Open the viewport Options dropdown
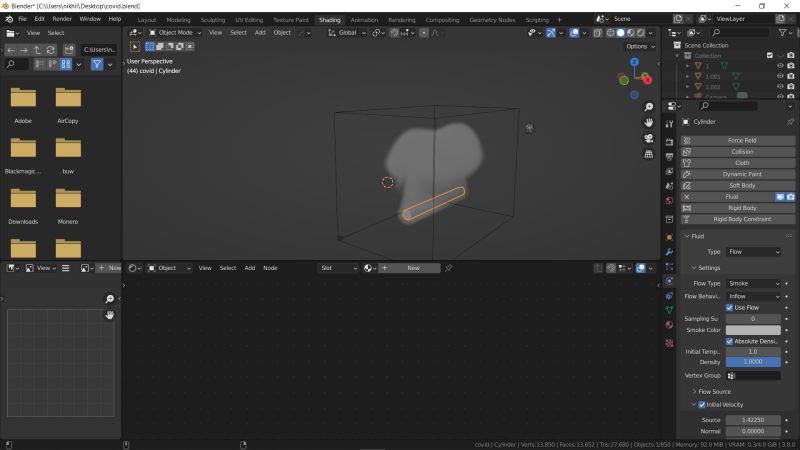The image size is (800, 450). 640,46
